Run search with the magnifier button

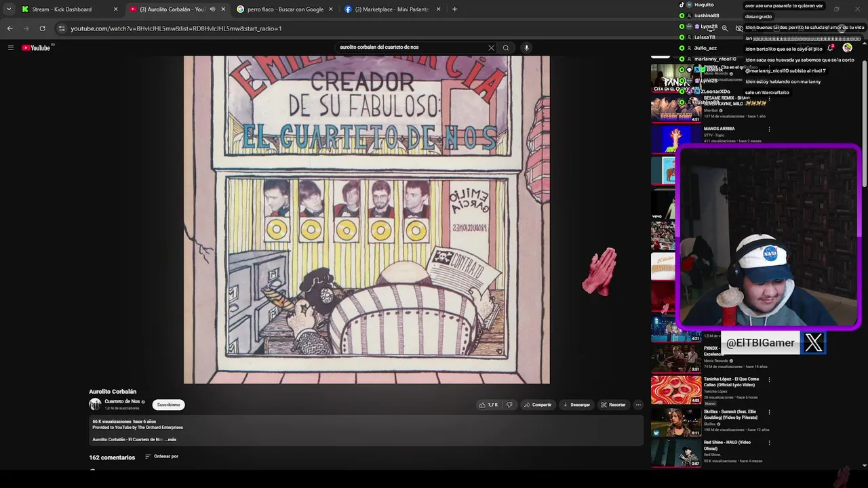[505, 47]
